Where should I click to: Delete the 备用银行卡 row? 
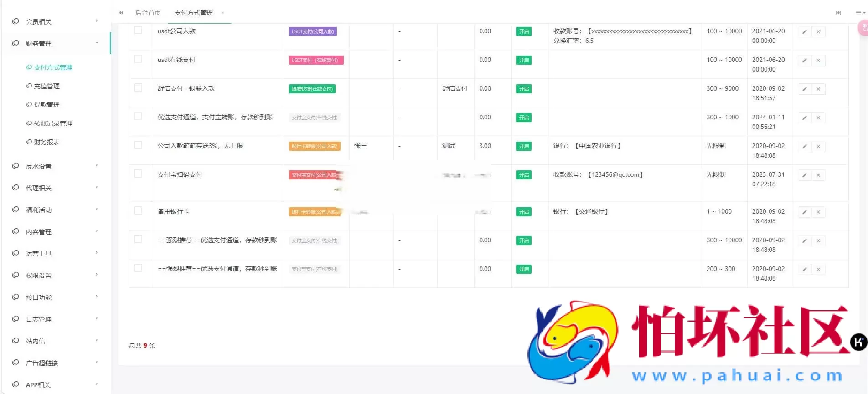tap(818, 212)
